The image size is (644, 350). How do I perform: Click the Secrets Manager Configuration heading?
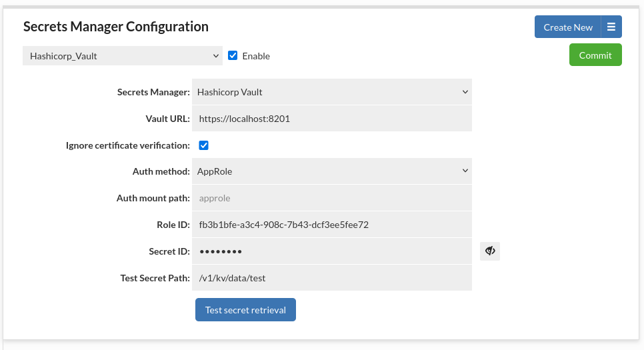(116, 27)
